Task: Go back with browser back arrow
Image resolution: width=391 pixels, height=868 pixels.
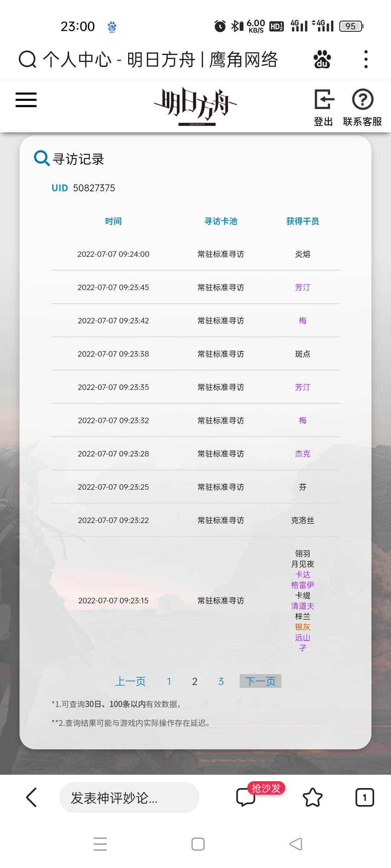Action: (31, 797)
